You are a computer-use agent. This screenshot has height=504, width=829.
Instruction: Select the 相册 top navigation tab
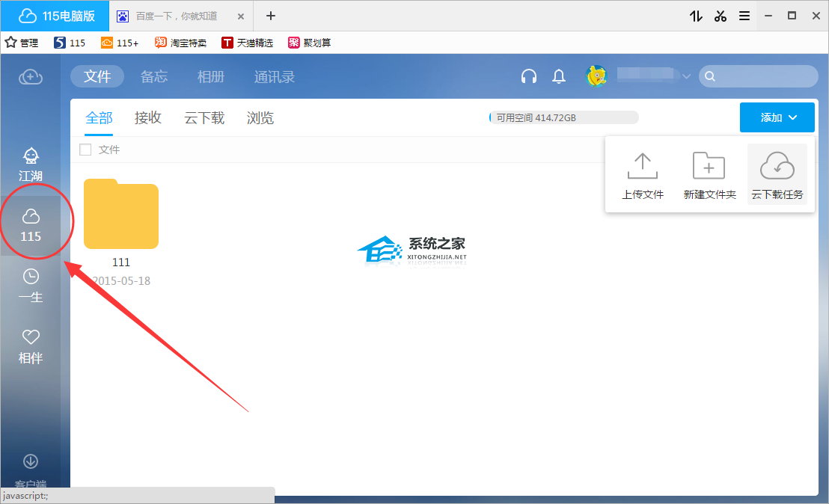tap(211, 76)
